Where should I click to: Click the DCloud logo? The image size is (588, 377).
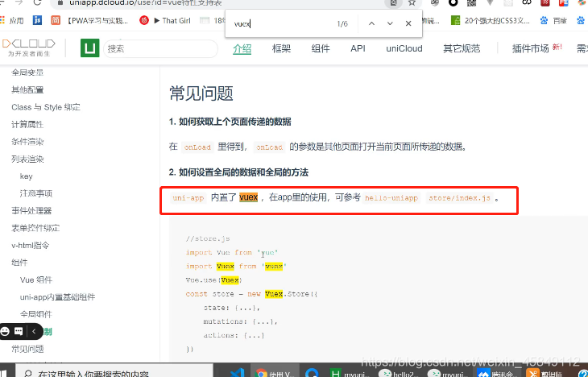pos(28,48)
